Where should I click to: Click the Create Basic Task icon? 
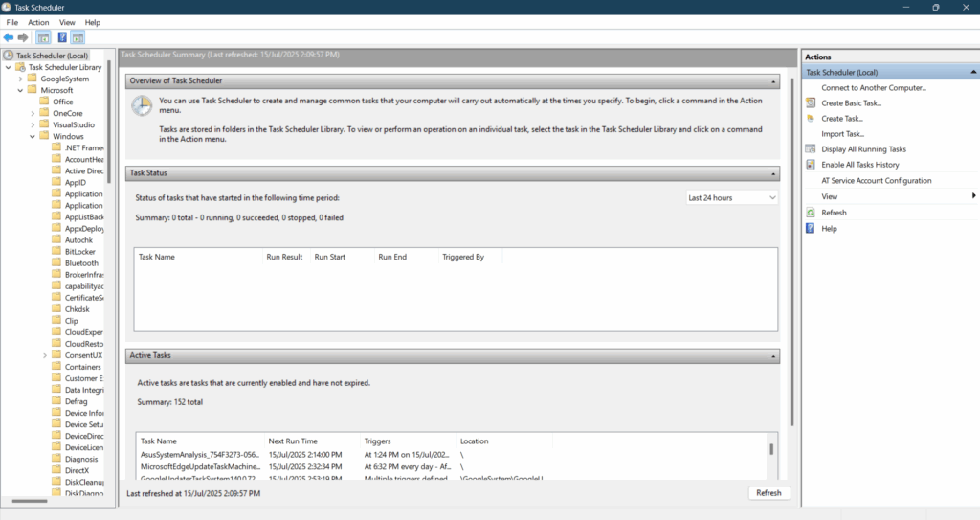pos(811,102)
